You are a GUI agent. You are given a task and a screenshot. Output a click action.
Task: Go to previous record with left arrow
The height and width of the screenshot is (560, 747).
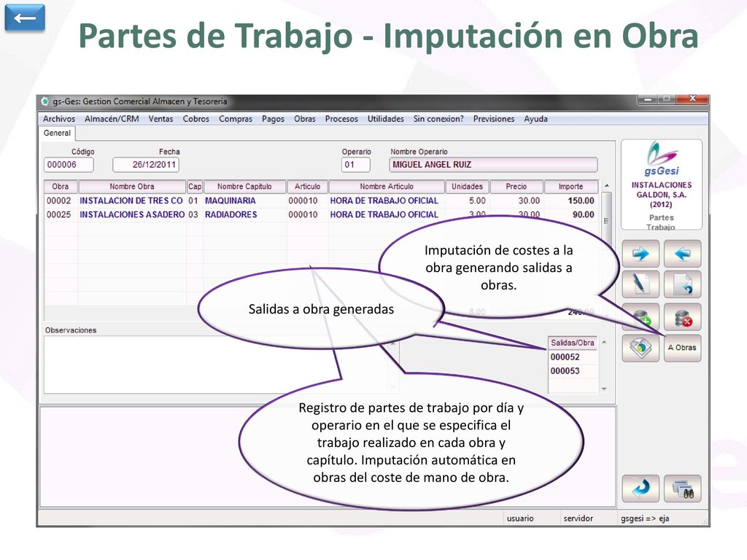(683, 253)
